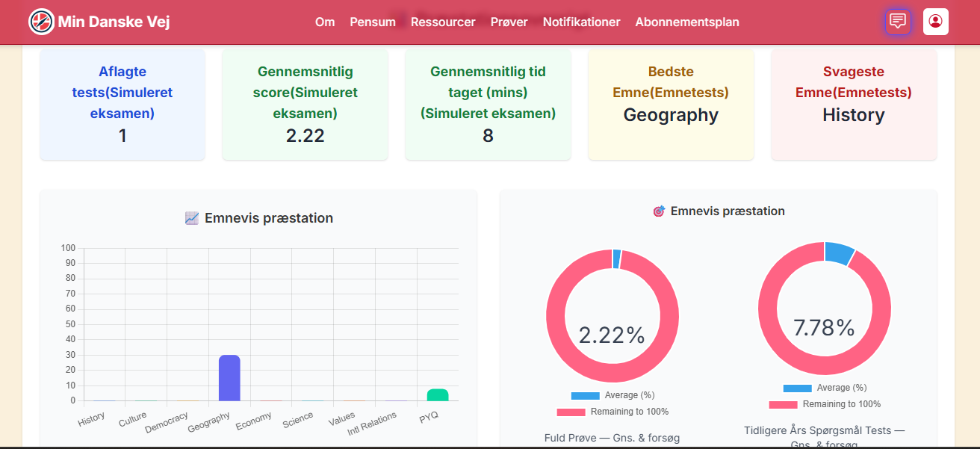980x449 pixels.
Task: Select the Svageste Emne History card
Action: pyautogui.click(x=853, y=105)
